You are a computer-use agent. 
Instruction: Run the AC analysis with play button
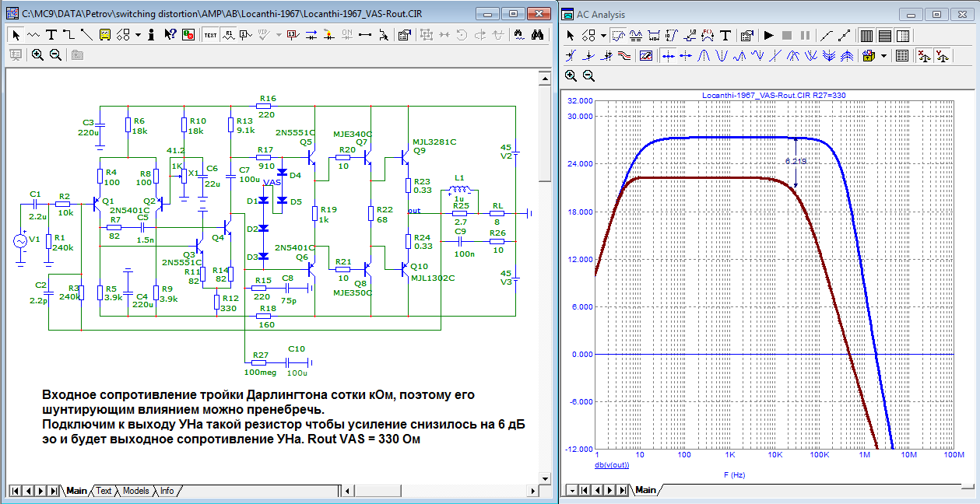768,35
